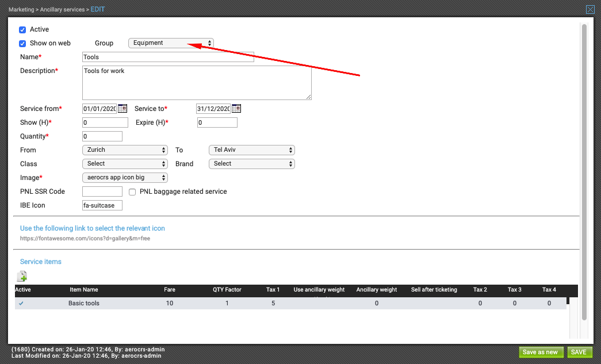Add a new service item

22,276
